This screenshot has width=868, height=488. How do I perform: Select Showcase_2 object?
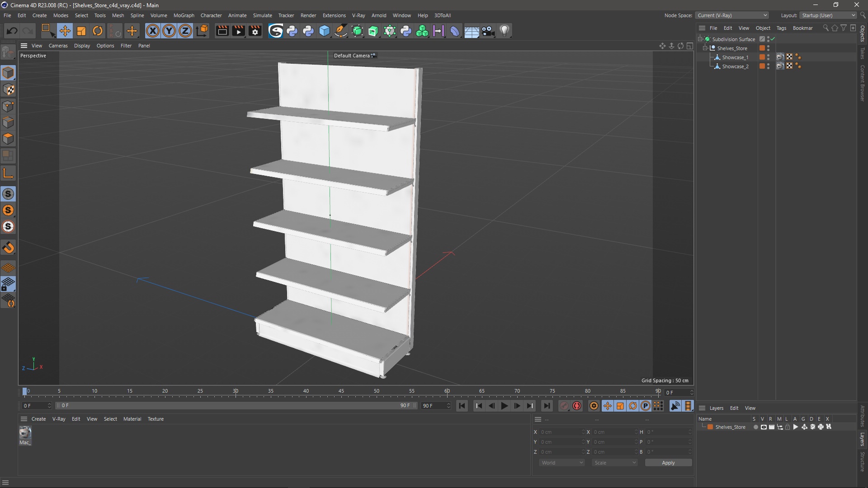pyautogui.click(x=735, y=66)
